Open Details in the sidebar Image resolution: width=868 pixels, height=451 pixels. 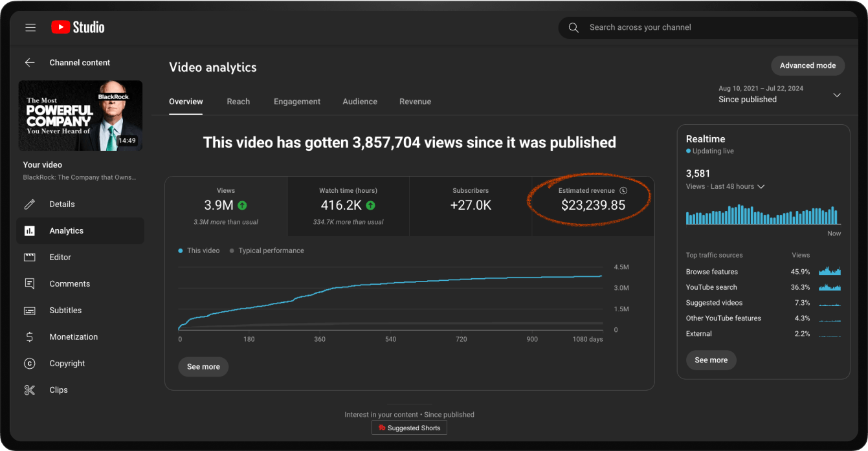point(80,204)
